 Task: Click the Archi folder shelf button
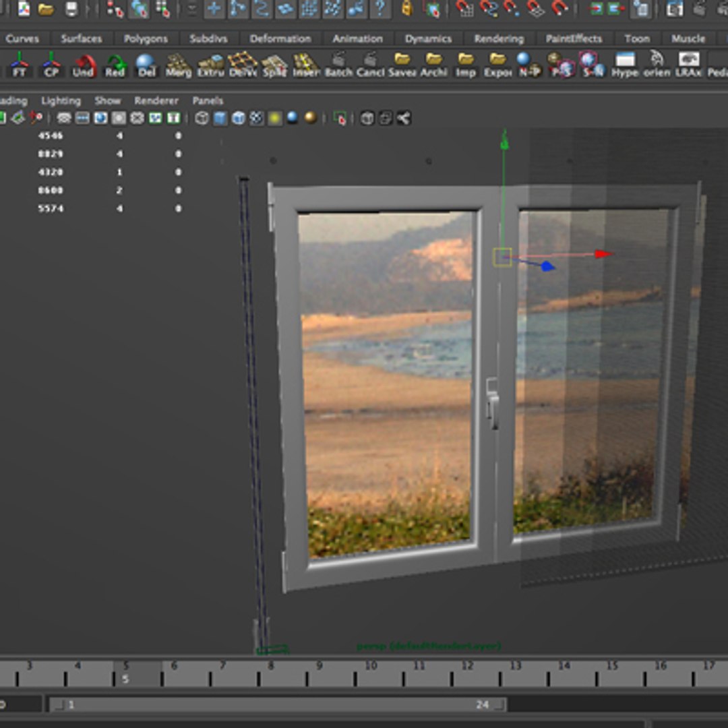(x=433, y=65)
